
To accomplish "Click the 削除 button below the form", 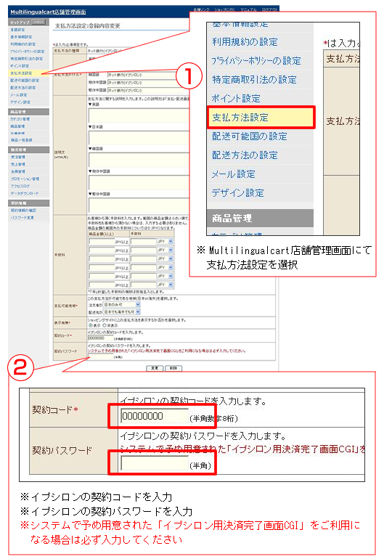I will coord(173,368).
